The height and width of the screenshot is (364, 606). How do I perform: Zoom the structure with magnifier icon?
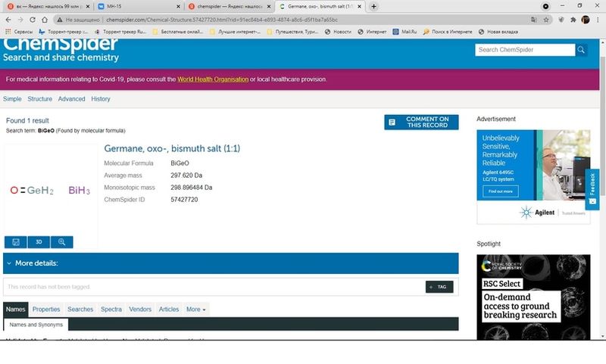coord(62,242)
